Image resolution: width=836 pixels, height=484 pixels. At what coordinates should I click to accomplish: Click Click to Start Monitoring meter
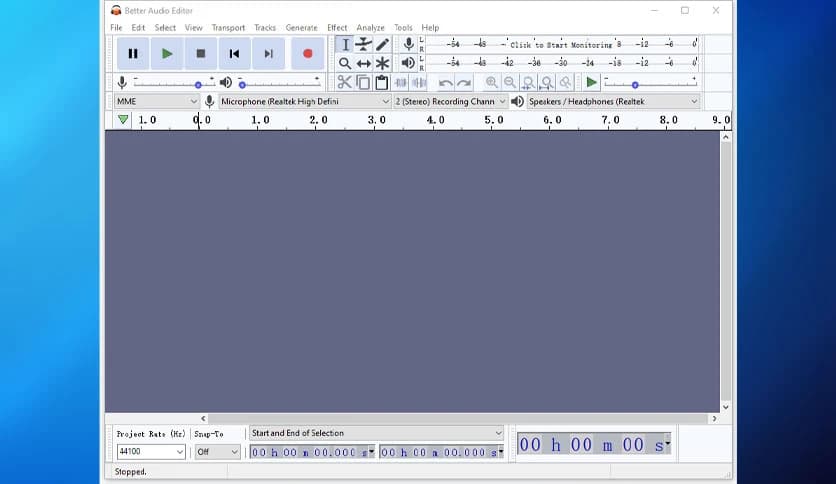(x=561, y=44)
